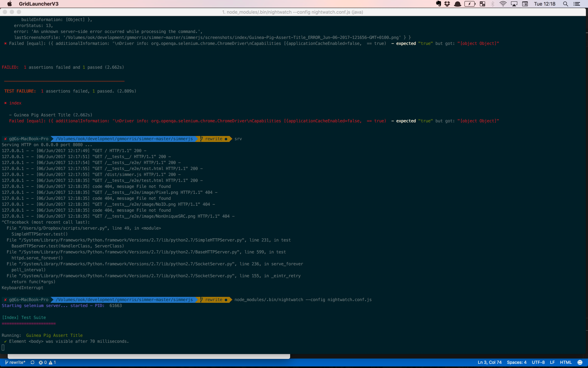Open the GridLauncherV3 application menu
This screenshot has width=588, height=368.
tap(38, 4)
